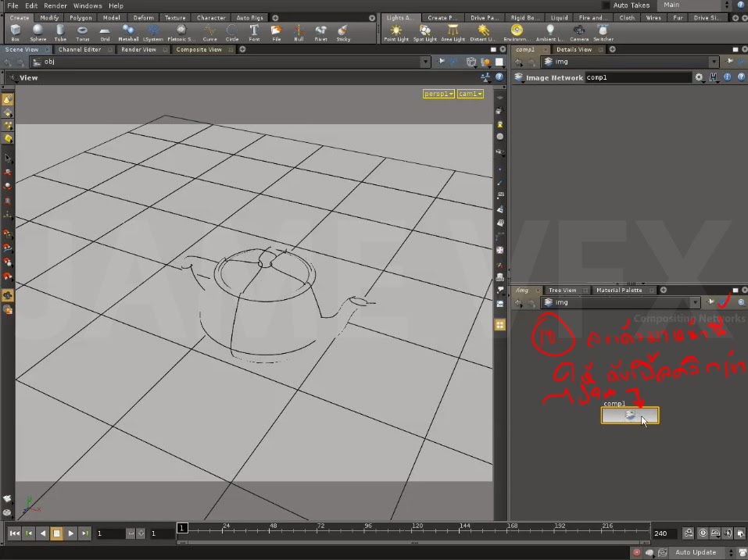Open the Main take dropdown
The height and width of the screenshot is (560, 748).
coord(696,5)
